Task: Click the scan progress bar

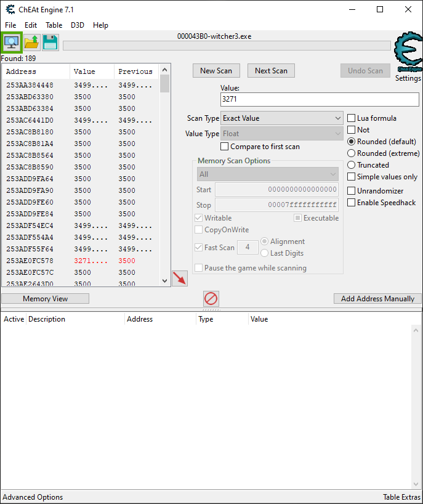Action: [x=227, y=46]
